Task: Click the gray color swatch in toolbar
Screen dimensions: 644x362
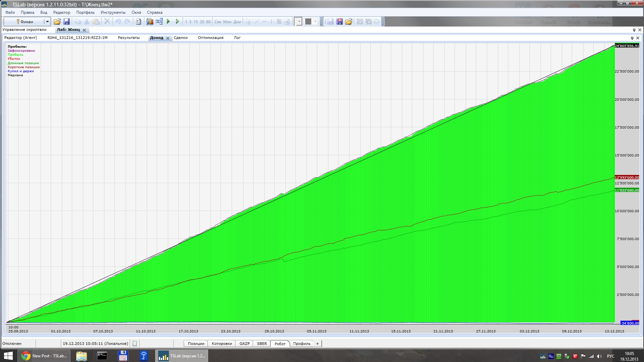Action: click(308, 22)
